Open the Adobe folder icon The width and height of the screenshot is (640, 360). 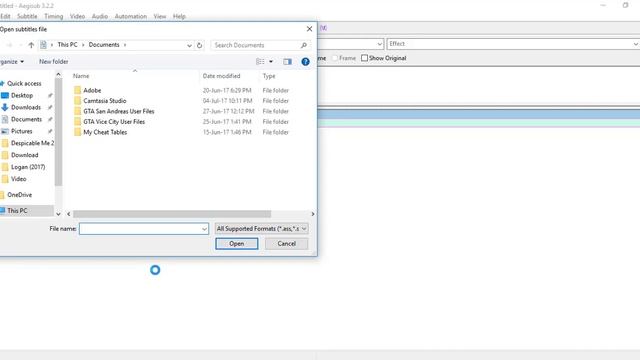pos(78,90)
